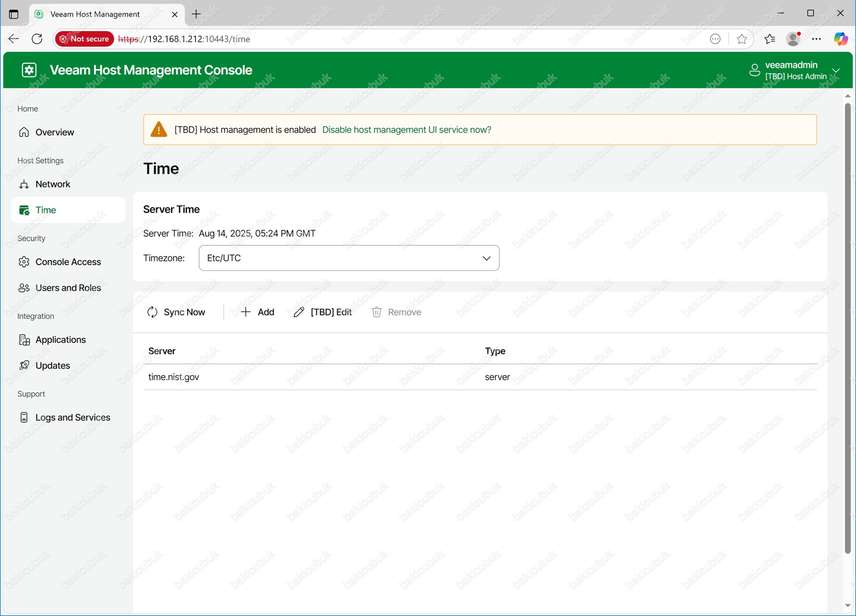Viewport: 856px width, 616px height.
Task: Click the pencil icon beside Edit
Action: click(x=299, y=312)
